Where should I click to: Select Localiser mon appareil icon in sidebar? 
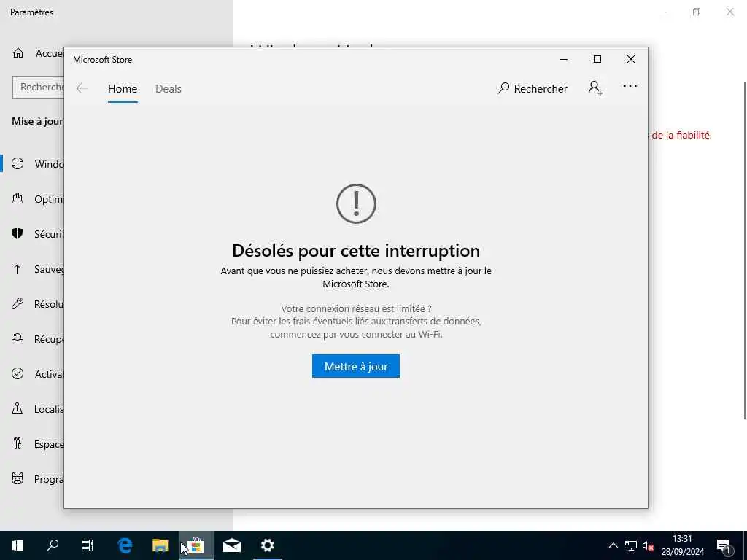pyautogui.click(x=18, y=408)
